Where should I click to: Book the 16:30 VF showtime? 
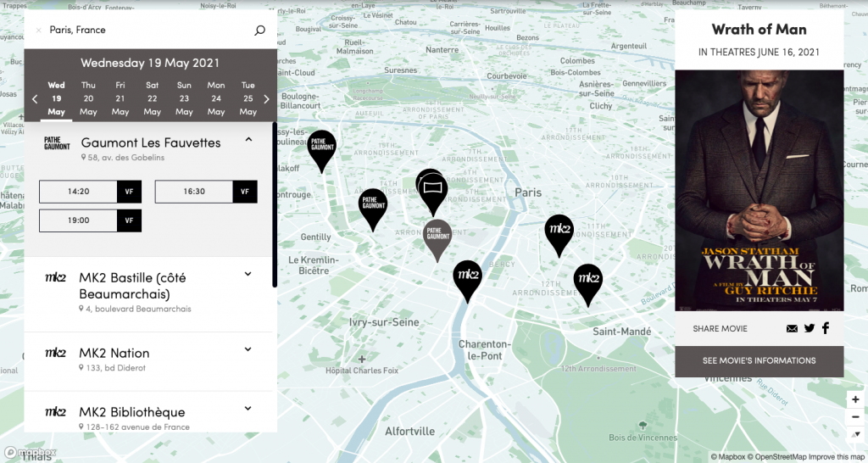206,192
